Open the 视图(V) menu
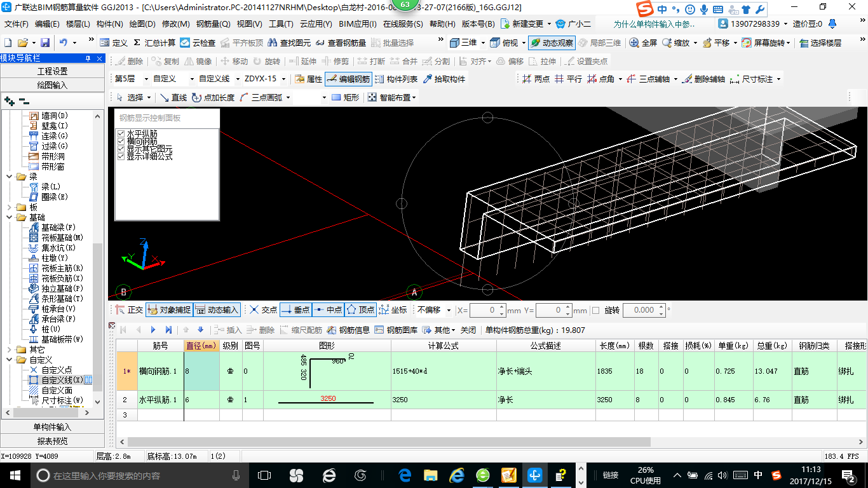Screen dimensions: 868x488 point(249,24)
